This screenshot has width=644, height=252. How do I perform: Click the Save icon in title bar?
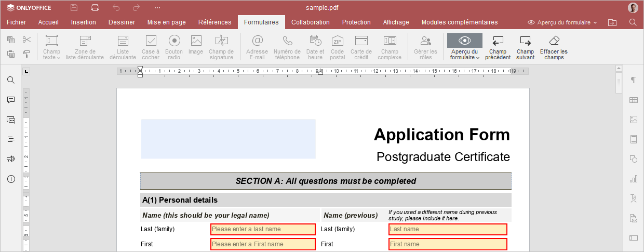point(74,8)
